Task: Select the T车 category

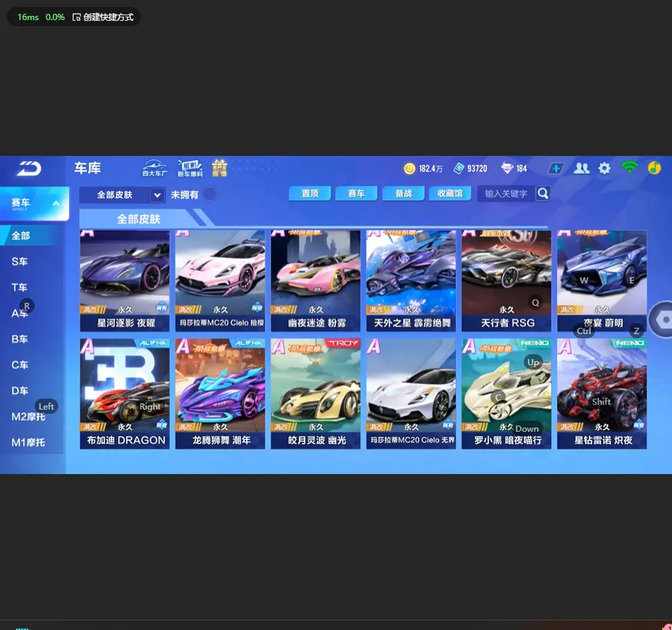Action: click(19, 288)
